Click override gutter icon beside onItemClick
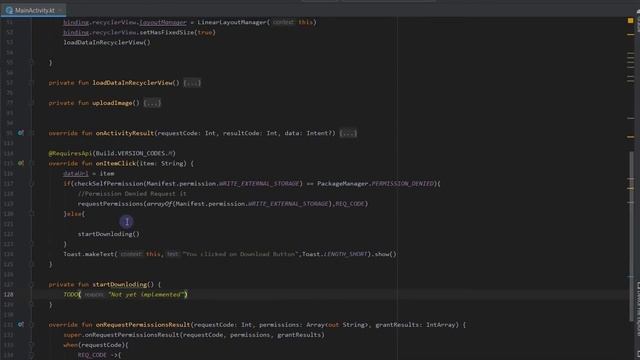The width and height of the screenshot is (640, 360). (x=20, y=163)
